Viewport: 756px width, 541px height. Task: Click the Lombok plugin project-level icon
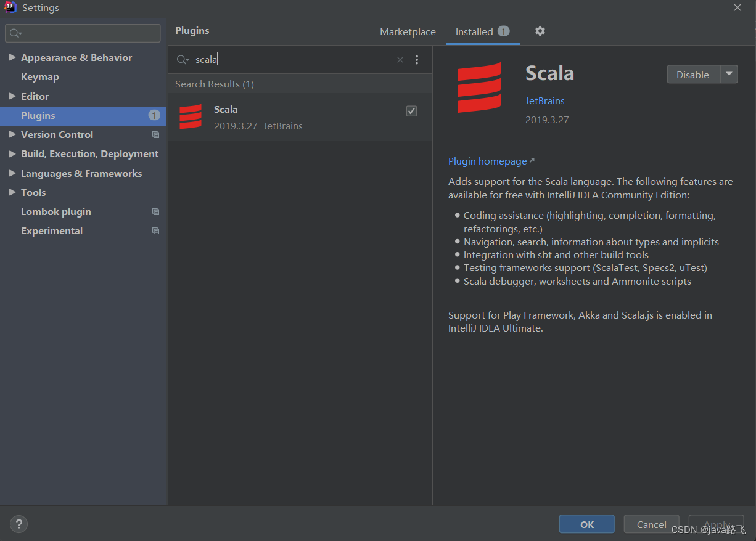155,212
